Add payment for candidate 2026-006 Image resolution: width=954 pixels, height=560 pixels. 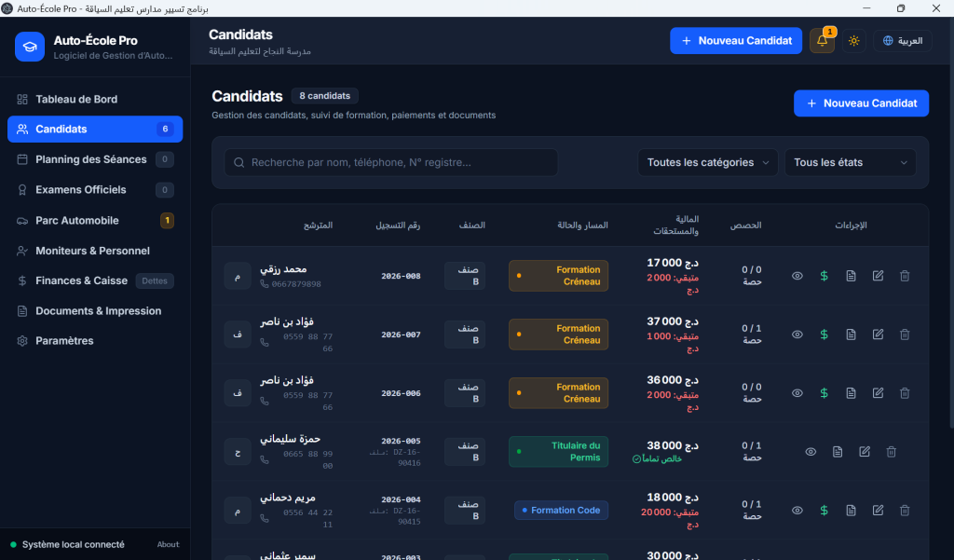pos(824,393)
